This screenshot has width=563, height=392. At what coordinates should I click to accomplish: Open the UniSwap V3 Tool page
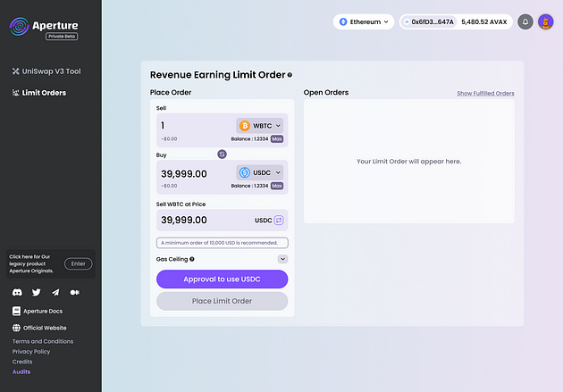(x=46, y=71)
